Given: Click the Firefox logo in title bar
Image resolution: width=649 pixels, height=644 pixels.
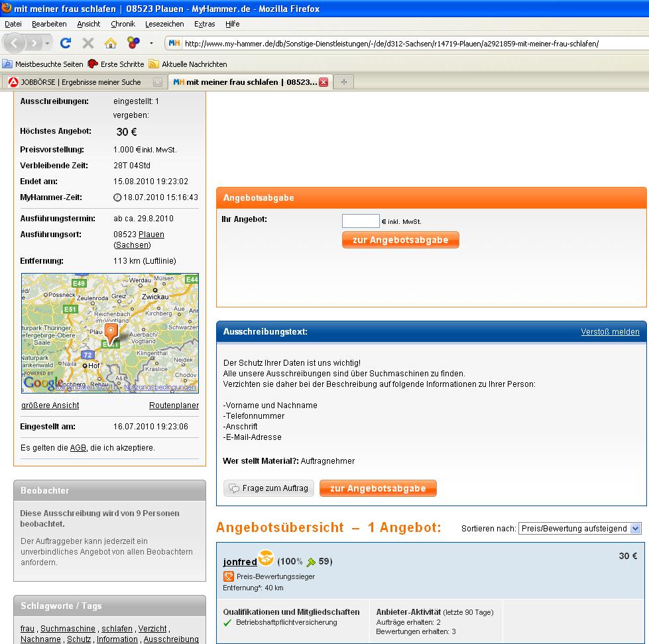Looking at the screenshot, I should click(7, 8).
